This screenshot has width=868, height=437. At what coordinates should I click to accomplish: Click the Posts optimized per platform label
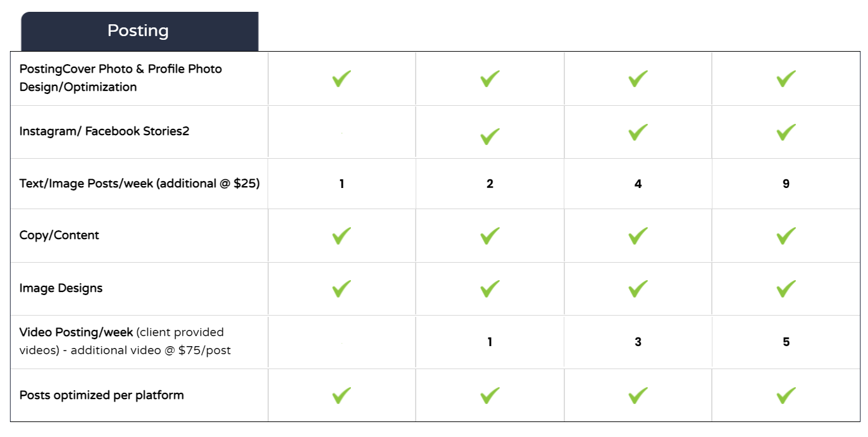pyautogui.click(x=101, y=395)
